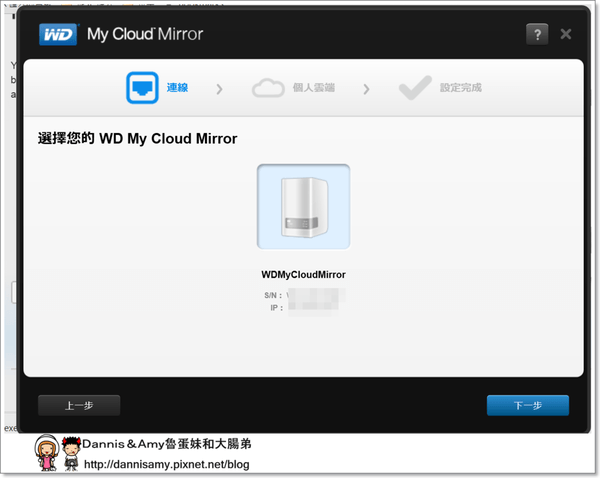Select the 設定完成 step label

[461, 88]
